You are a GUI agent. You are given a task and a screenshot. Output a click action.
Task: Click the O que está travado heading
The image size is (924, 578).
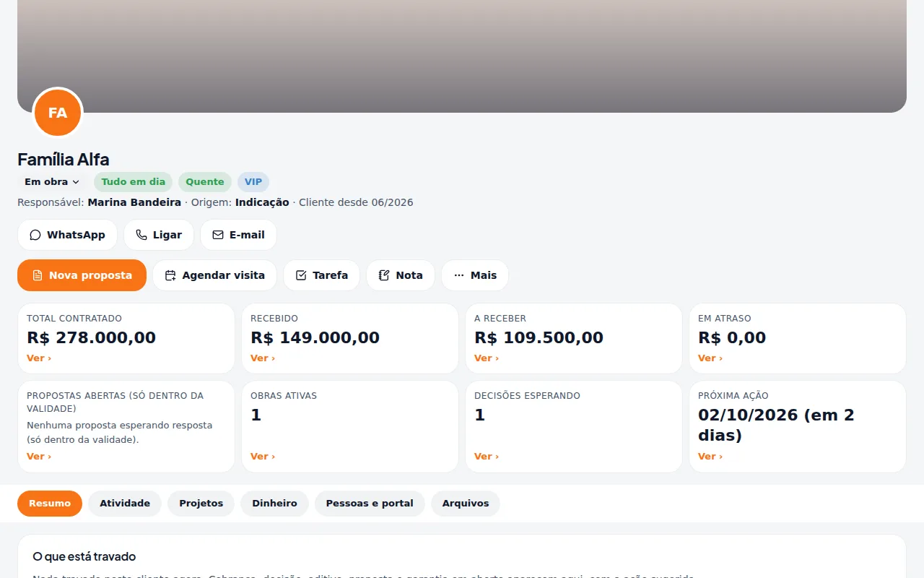click(x=84, y=557)
